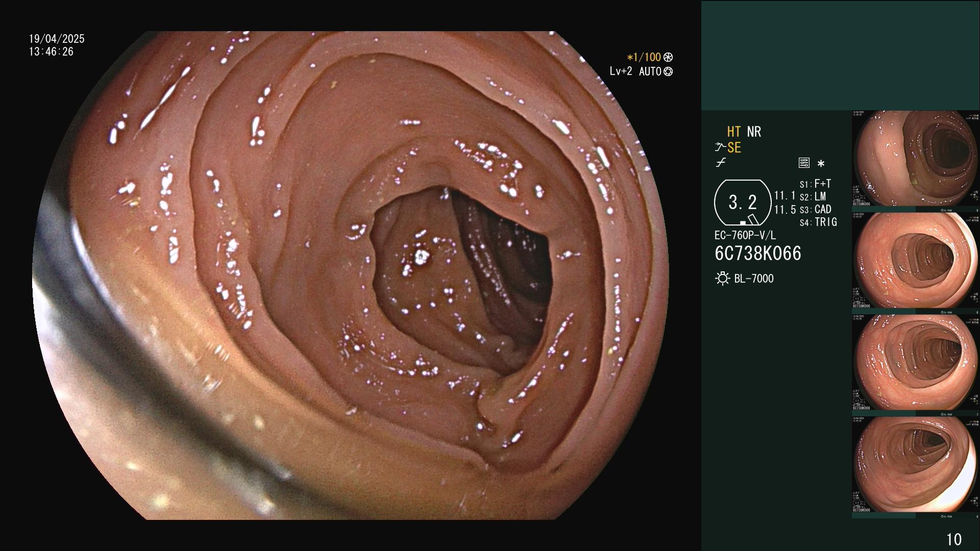Click the BL-7000 light source label
The image size is (980, 551).
click(x=754, y=279)
